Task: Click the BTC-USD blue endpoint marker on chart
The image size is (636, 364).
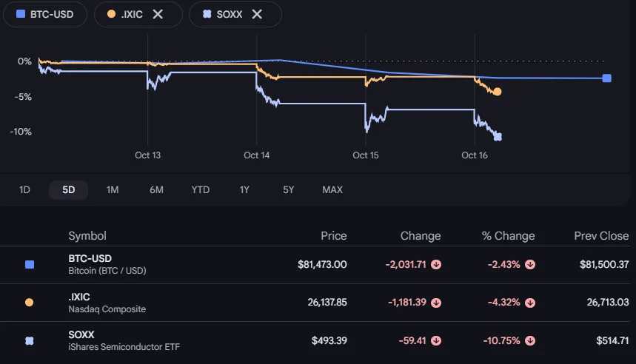Action: (607, 78)
